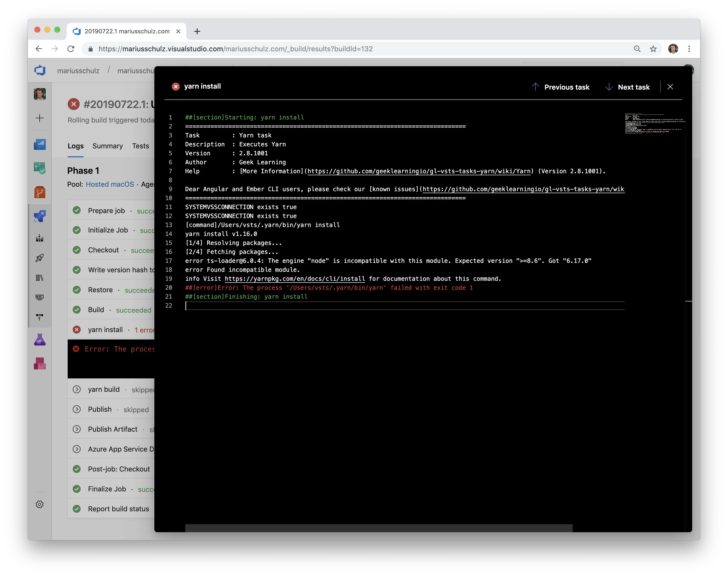Expand the 'Publish Artifact' step details

[x=77, y=429]
